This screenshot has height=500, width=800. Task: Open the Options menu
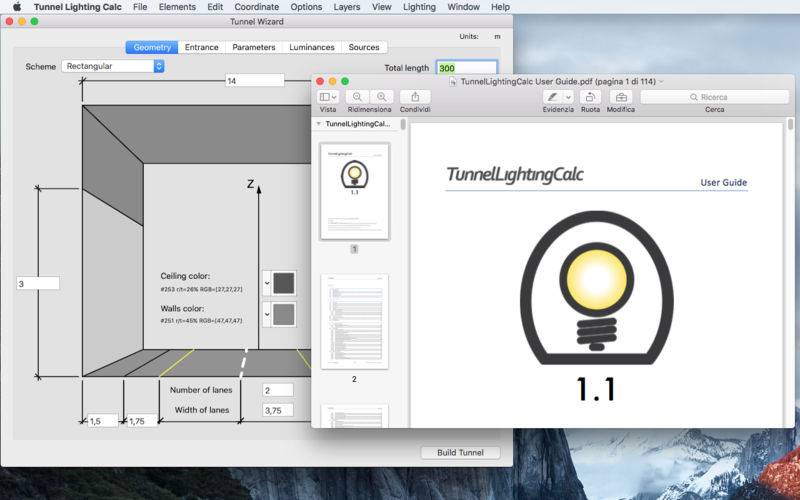[x=306, y=7]
